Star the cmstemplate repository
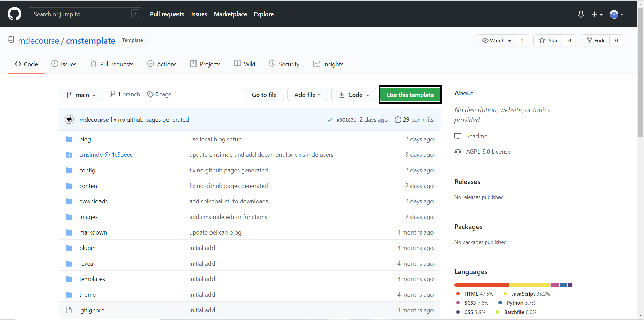Screen dimensions: 644x320 [548, 41]
